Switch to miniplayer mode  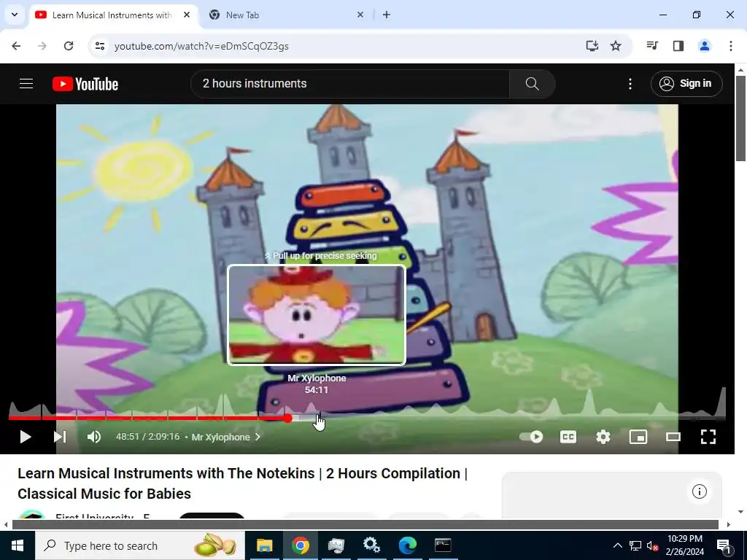[638, 437]
